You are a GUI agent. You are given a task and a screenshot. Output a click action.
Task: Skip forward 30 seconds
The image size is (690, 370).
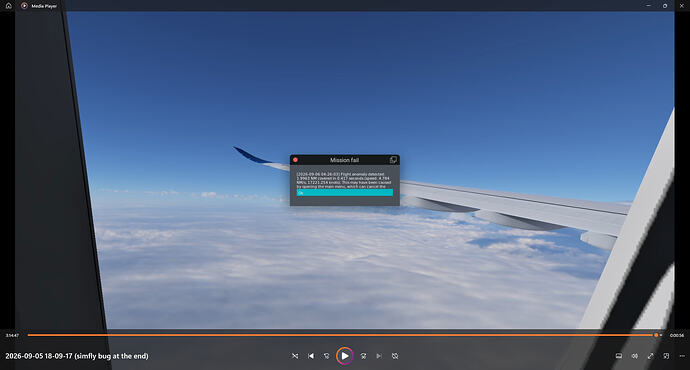363,356
